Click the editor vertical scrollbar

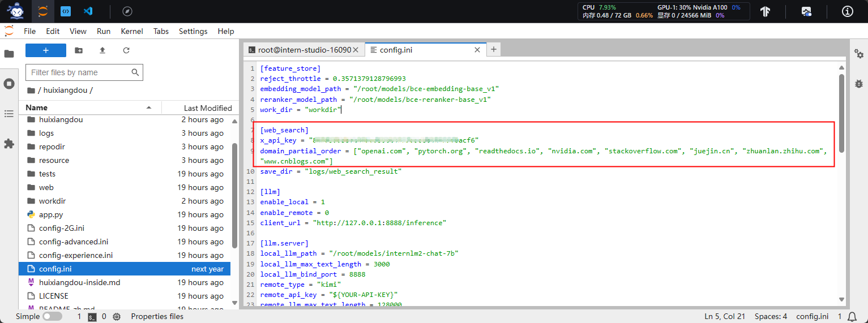pyautogui.click(x=842, y=113)
